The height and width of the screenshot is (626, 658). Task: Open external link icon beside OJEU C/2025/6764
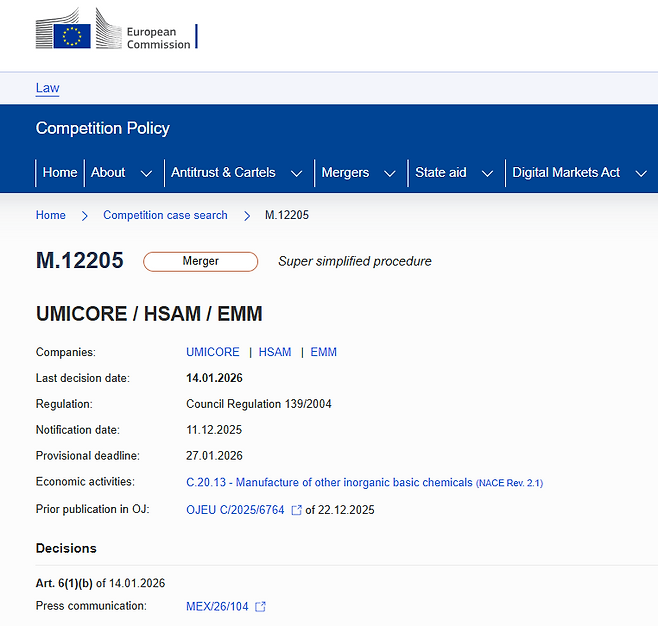(296, 510)
